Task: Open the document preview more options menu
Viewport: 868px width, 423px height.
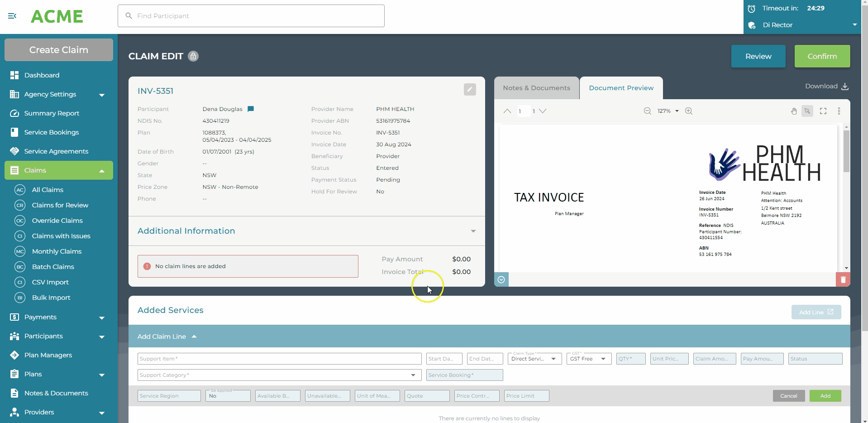Action: (x=839, y=111)
